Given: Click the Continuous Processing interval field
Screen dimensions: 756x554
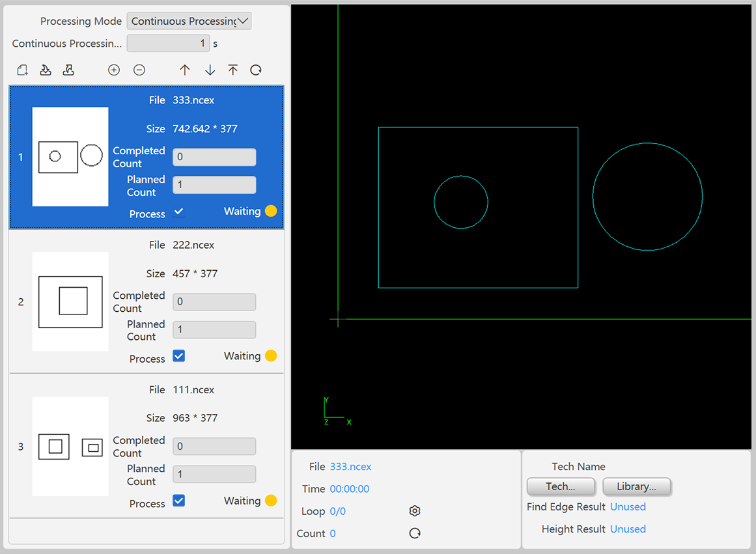Looking at the screenshot, I should pyautogui.click(x=168, y=44).
